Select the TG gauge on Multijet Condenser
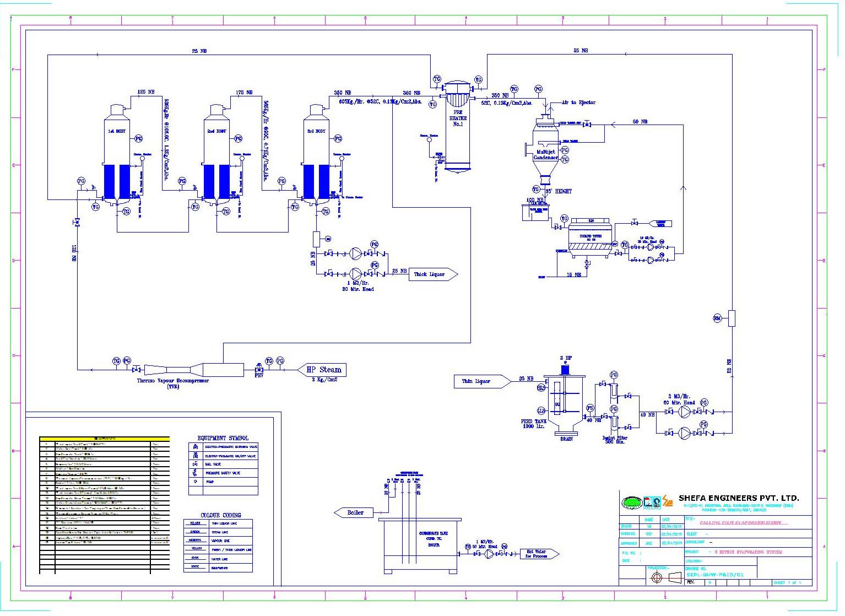 (564, 159)
